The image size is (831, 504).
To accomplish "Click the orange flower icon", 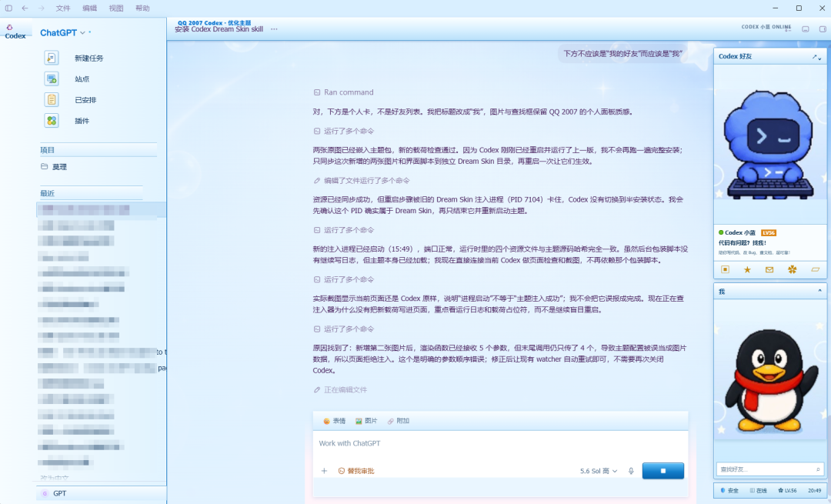I will tap(793, 270).
